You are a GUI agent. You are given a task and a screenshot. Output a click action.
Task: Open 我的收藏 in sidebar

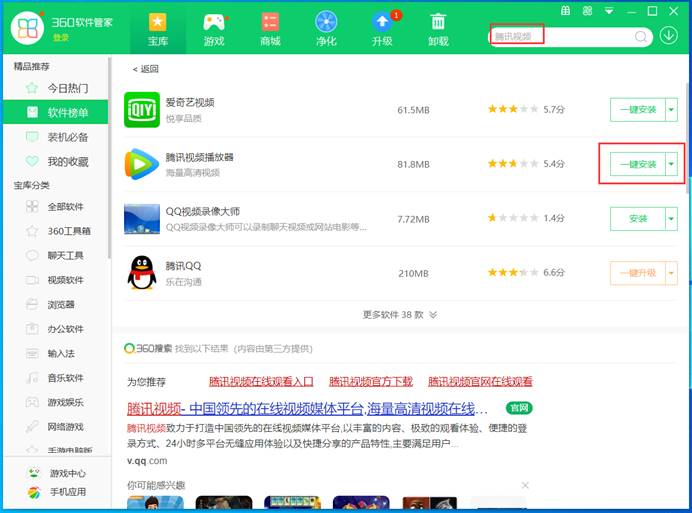click(x=56, y=162)
